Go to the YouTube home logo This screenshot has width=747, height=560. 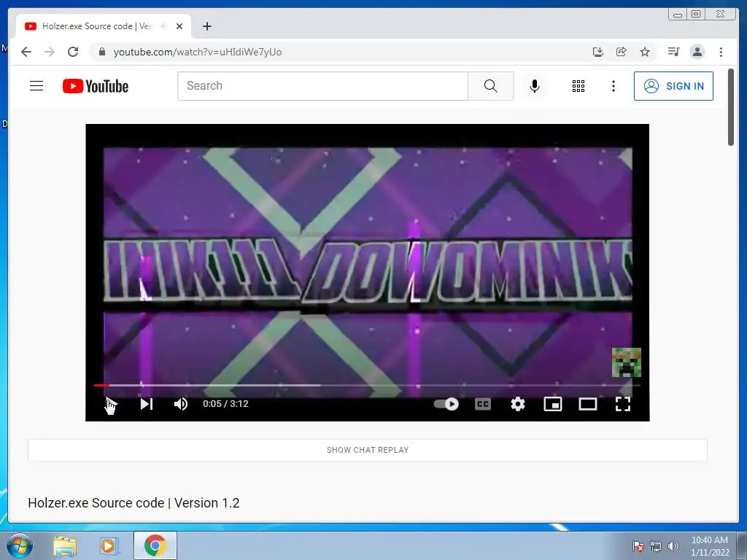click(96, 86)
